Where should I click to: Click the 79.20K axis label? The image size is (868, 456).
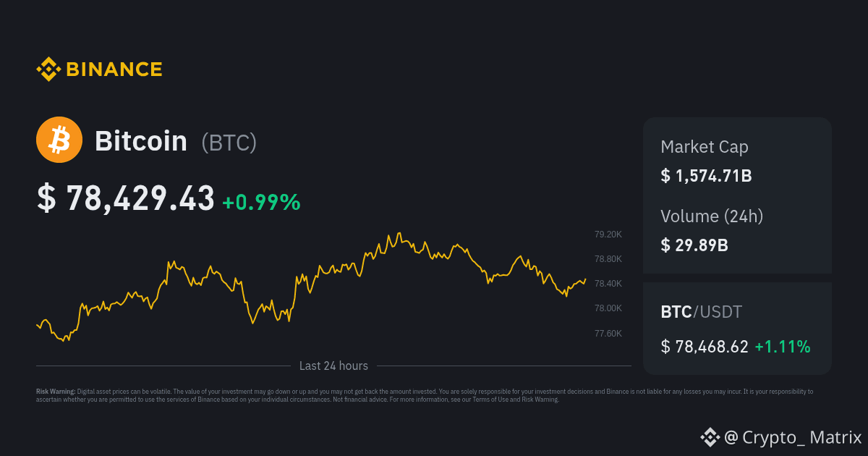[608, 235]
